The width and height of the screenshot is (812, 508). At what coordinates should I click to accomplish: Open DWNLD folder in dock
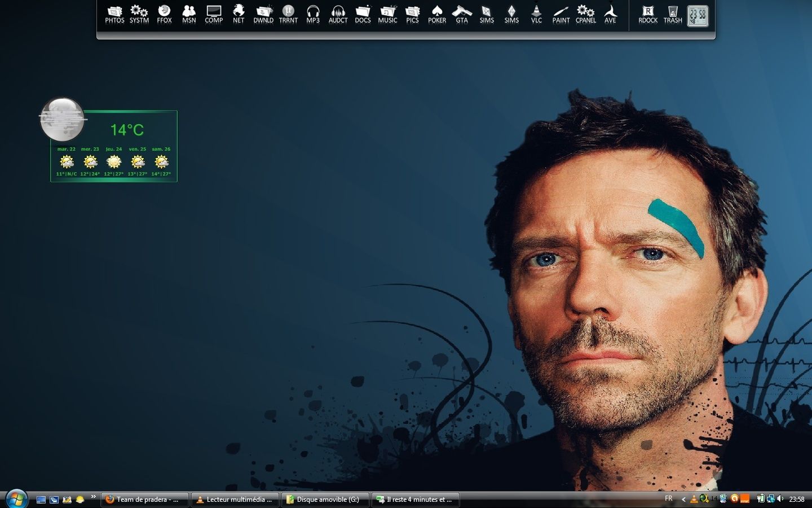263,14
